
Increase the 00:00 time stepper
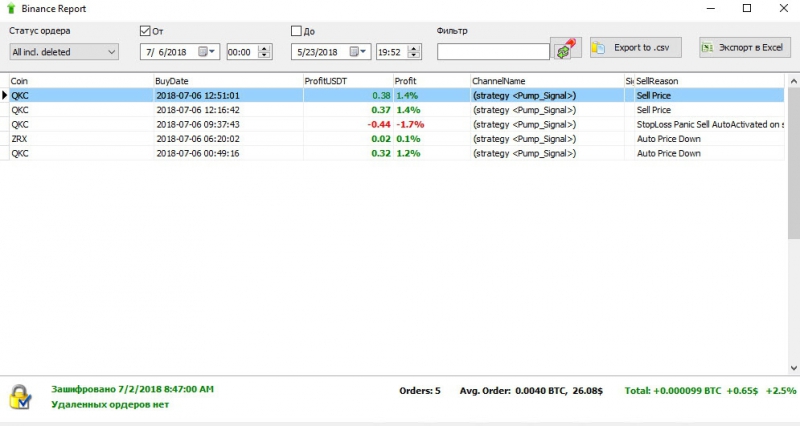(x=264, y=48)
